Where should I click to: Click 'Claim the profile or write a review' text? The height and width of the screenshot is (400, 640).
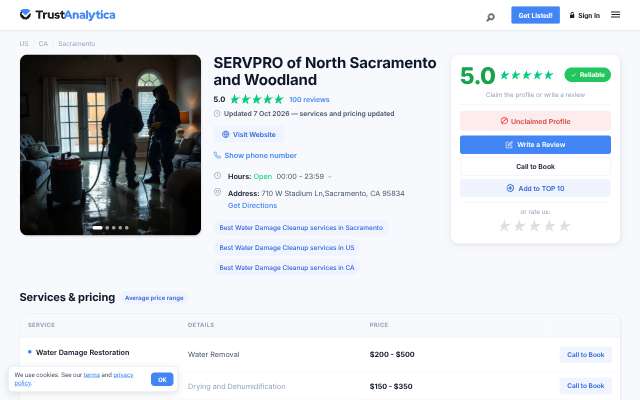click(535, 95)
